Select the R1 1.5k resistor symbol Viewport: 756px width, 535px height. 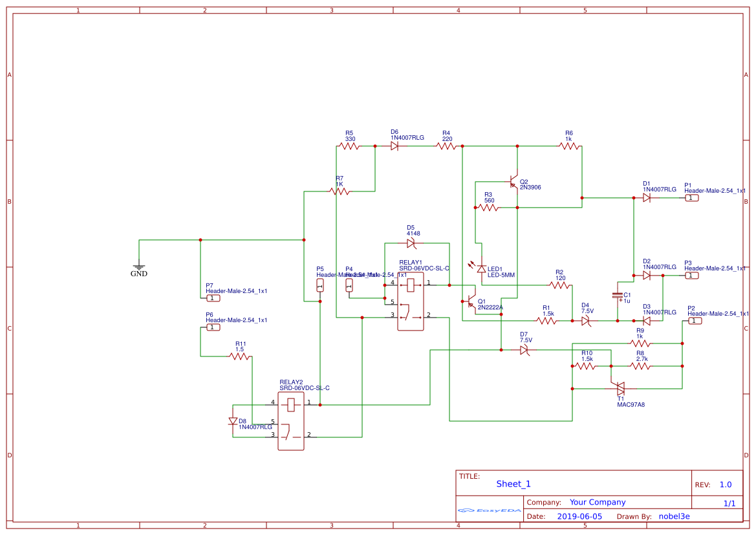(546, 320)
